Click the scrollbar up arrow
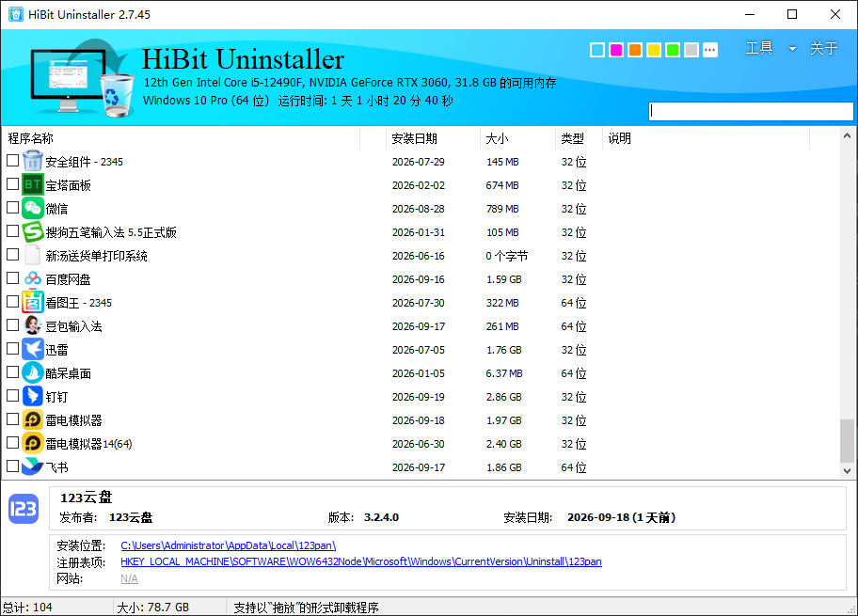Viewport: 858px width, 616px height. tap(847, 135)
